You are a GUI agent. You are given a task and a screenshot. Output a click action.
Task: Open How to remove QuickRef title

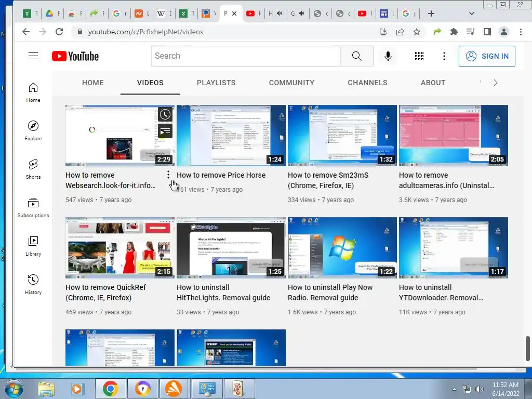(105, 292)
